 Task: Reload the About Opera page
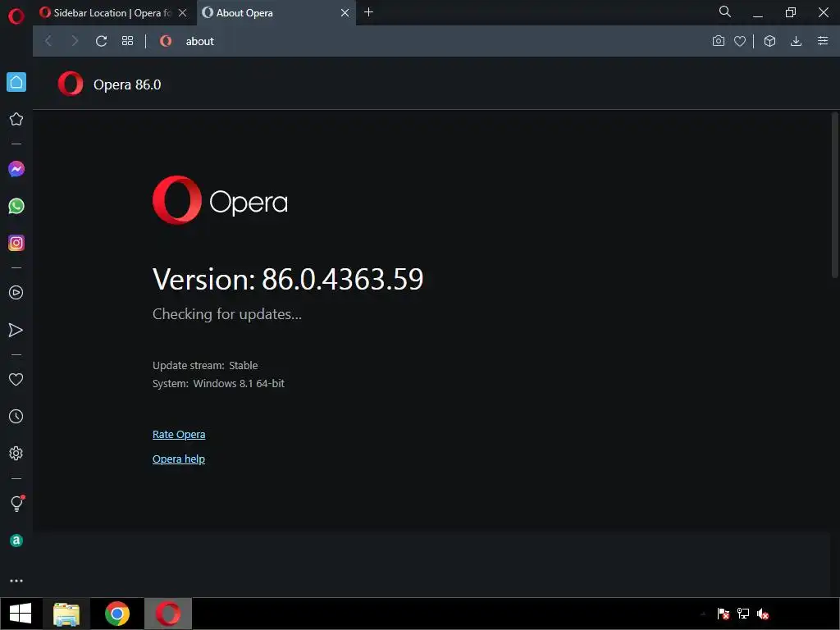pos(101,41)
